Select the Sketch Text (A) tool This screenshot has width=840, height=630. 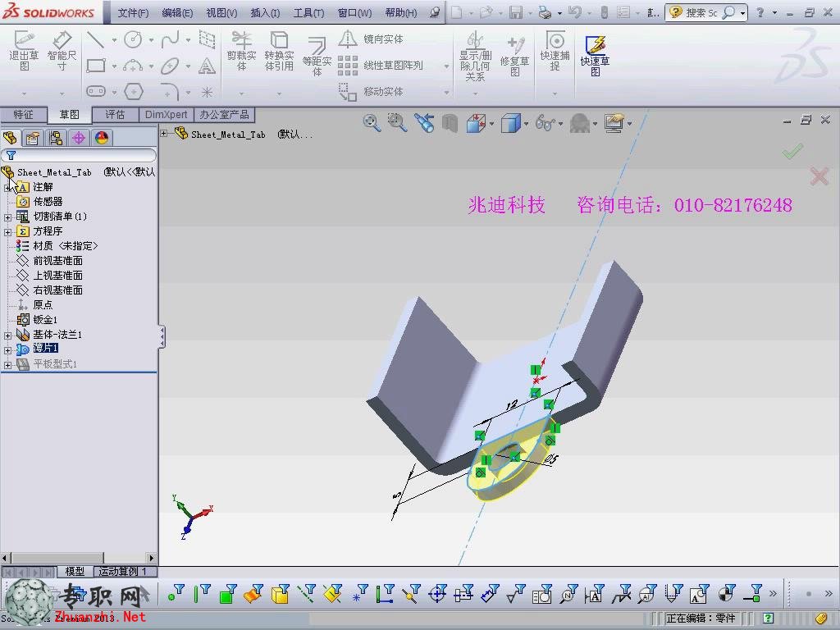207,66
